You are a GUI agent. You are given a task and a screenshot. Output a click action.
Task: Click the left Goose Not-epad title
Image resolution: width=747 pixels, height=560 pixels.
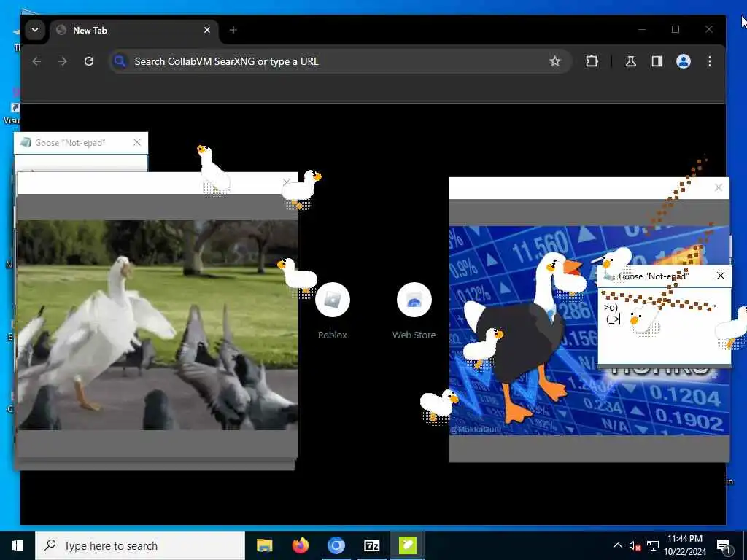pos(70,143)
